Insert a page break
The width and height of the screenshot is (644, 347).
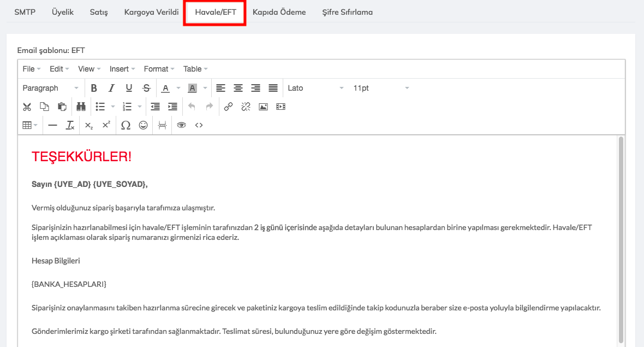pyautogui.click(x=162, y=125)
